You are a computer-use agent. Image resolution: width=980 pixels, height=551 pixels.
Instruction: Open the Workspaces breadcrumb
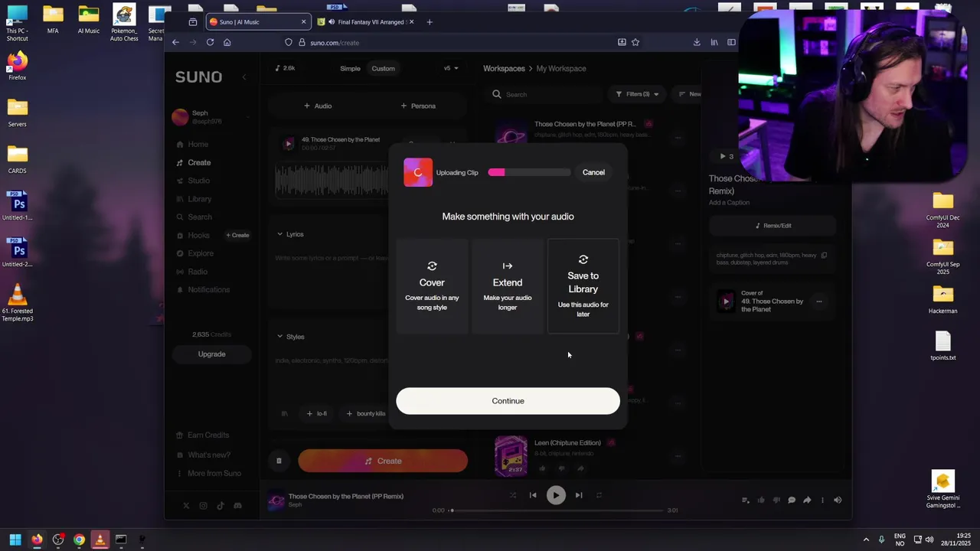pos(504,68)
